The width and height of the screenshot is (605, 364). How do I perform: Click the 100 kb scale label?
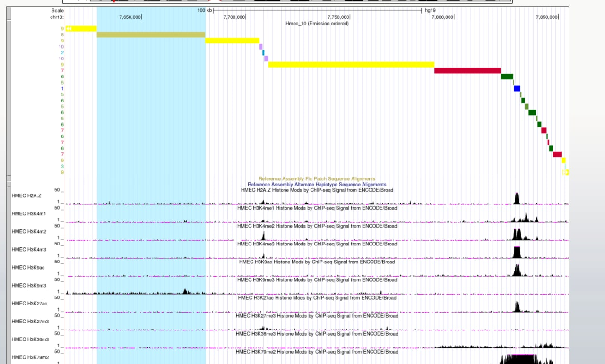[204, 10]
